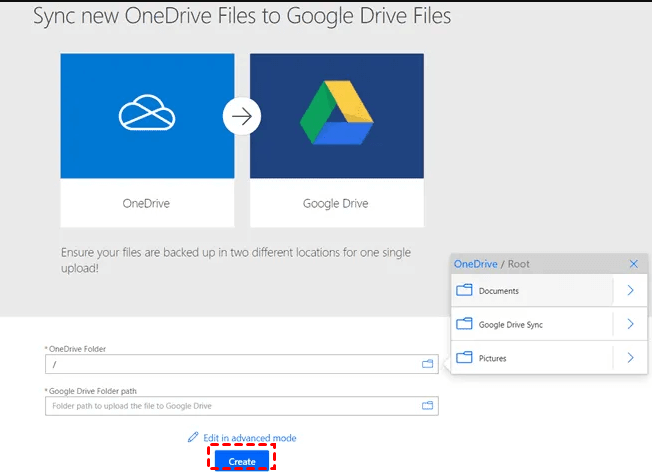Click the OneDrive caption under the blue tile

coord(146,203)
